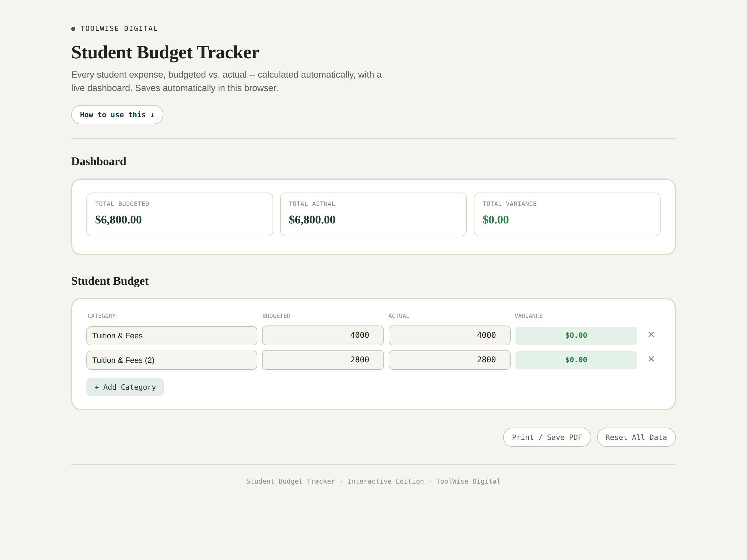Image resolution: width=747 pixels, height=560 pixels.
Task: Click the Total Budgeted $6,800.00 value
Action: [118, 220]
